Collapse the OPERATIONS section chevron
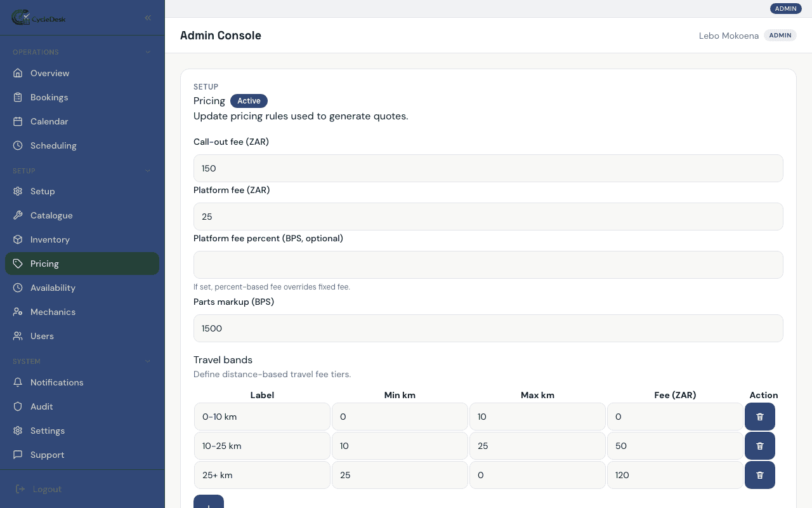This screenshot has width=812, height=508. pos(148,51)
